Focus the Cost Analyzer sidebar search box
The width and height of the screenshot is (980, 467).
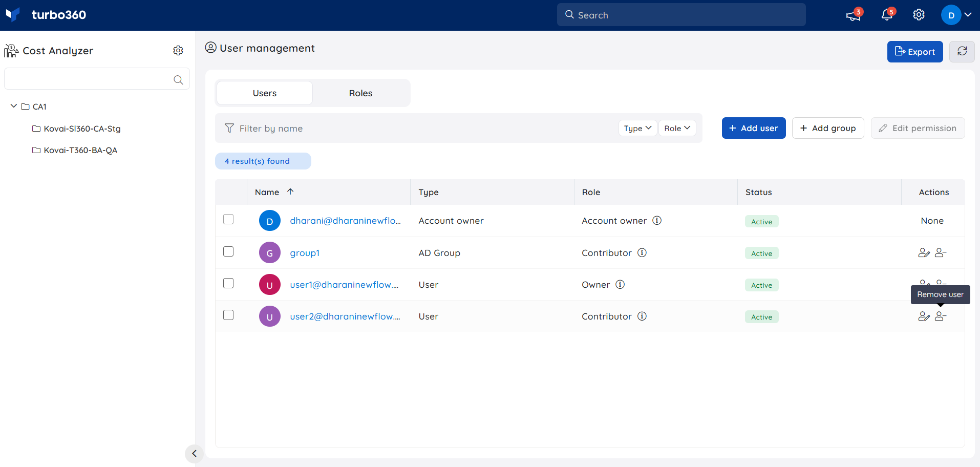97,79
